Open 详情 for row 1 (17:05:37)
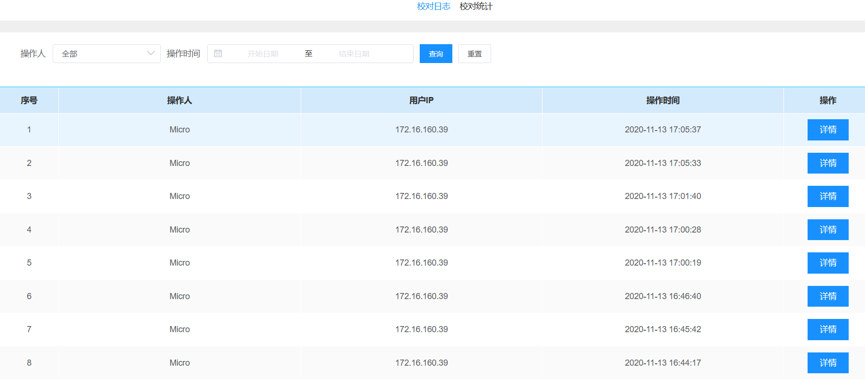Image resolution: width=865 pixels, height=382 pixels. click(827, 130)
